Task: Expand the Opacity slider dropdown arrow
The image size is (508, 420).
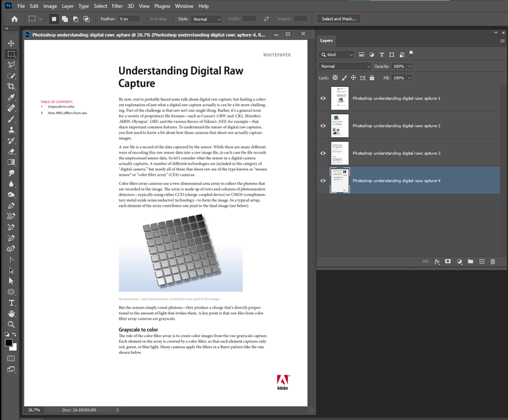Action: click(x=409, y=66)
